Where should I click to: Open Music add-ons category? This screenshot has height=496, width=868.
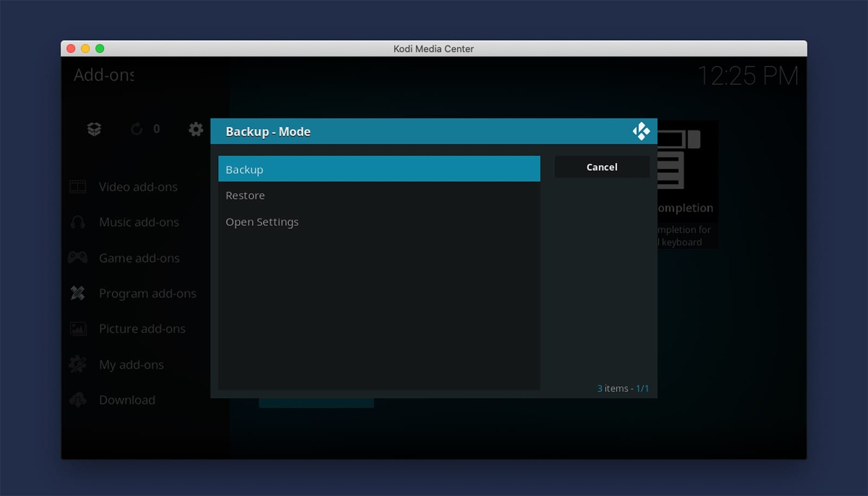139,222
